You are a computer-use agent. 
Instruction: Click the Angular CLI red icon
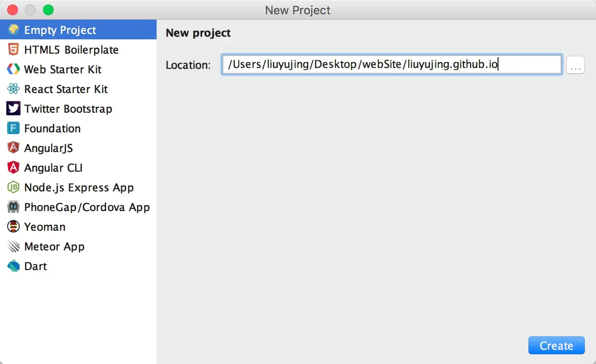tap(13, 168)
